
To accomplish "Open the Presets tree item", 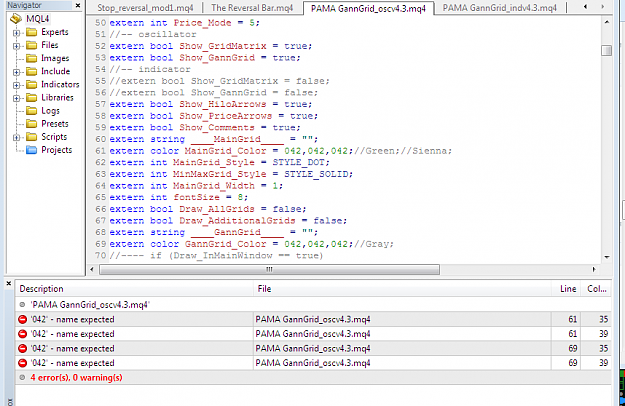I will tap(55, 124).
